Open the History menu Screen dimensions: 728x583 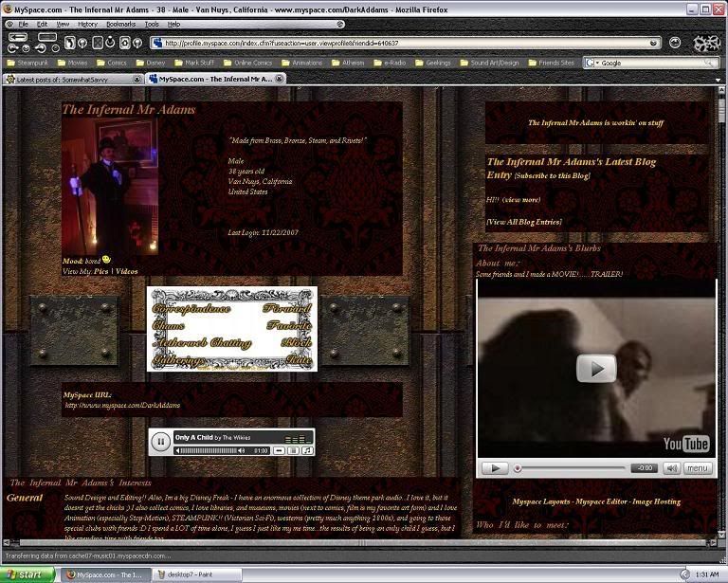88,24
